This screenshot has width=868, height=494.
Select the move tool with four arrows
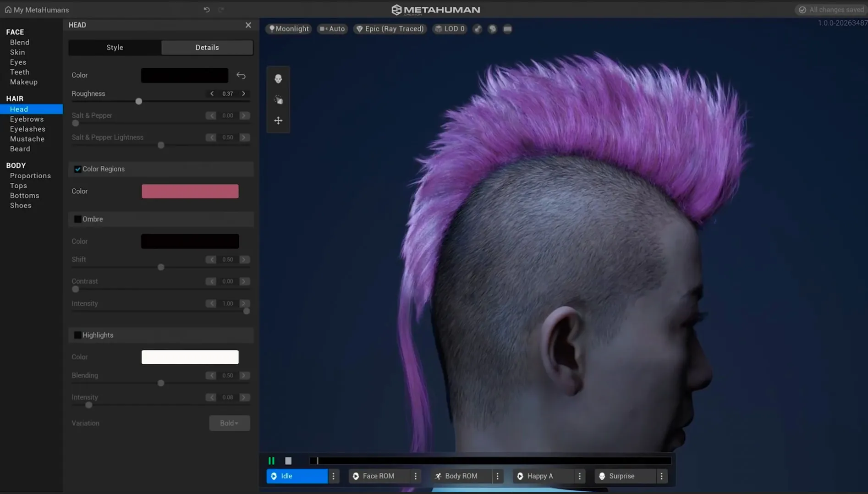click(x=278, y=121)
